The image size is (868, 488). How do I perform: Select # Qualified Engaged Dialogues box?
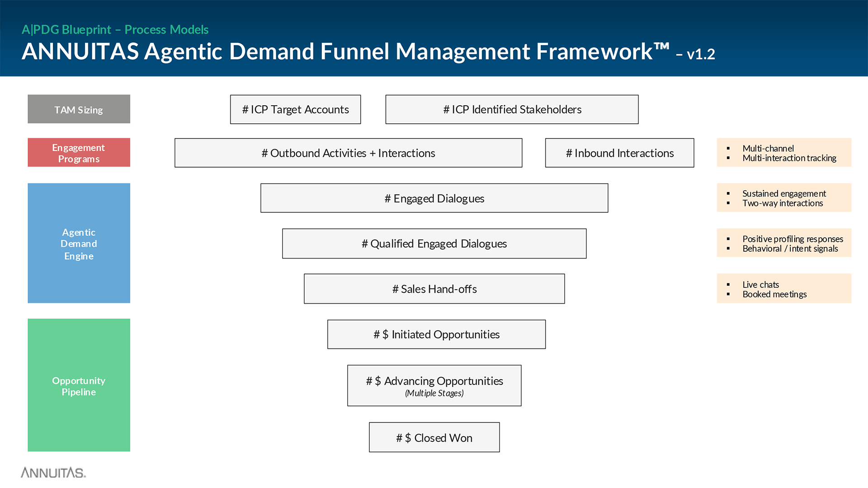pos(434,244)
